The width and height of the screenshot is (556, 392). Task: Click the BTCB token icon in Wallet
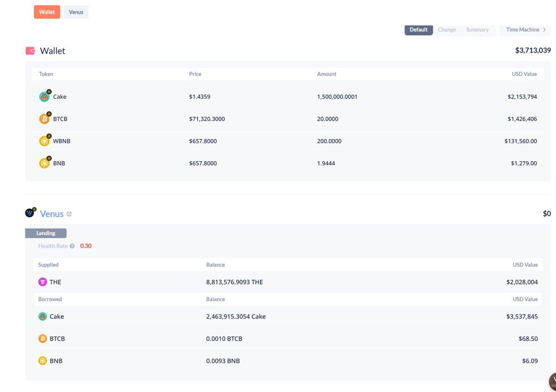click(44, 119)
